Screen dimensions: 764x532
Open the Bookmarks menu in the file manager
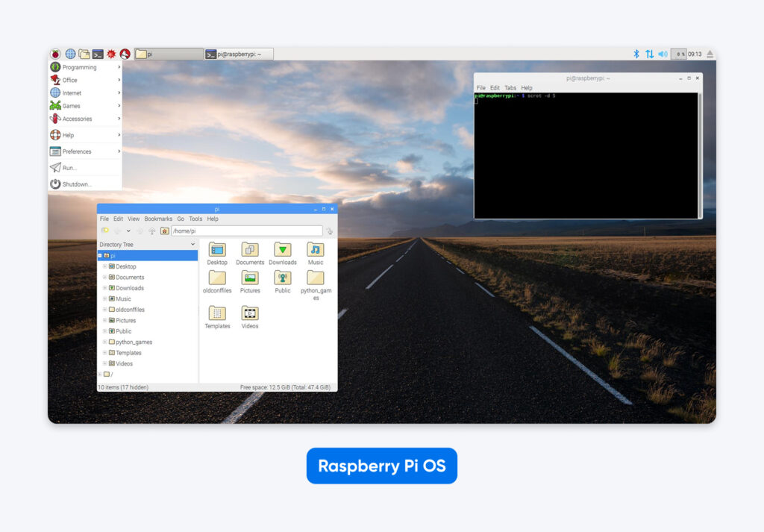pyautogui.click(x=158, y=219)
